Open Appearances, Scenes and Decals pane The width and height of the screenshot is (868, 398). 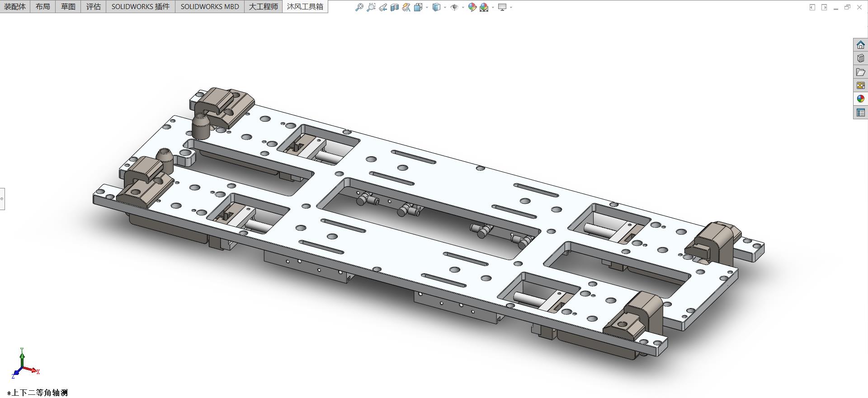pos(861,99)
